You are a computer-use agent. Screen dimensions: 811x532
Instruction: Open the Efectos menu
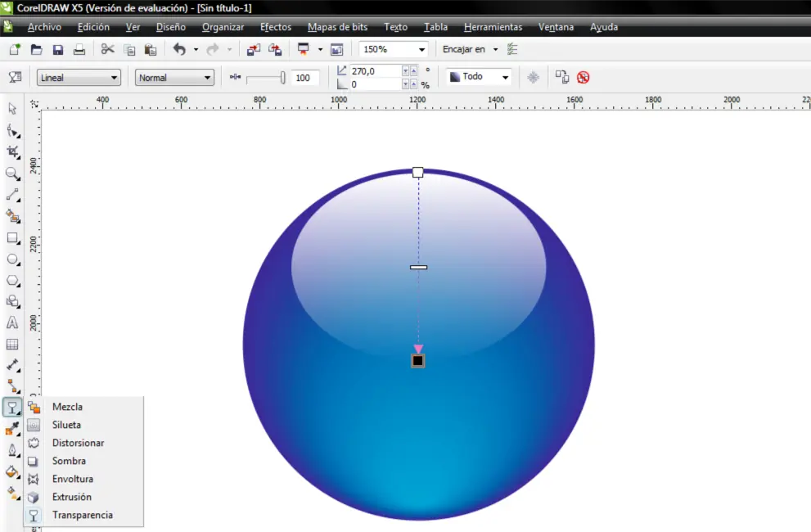pos(276,27)
